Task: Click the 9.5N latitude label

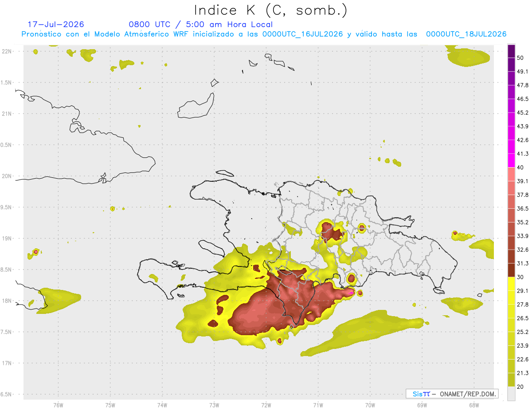Action: coord(7,207)
